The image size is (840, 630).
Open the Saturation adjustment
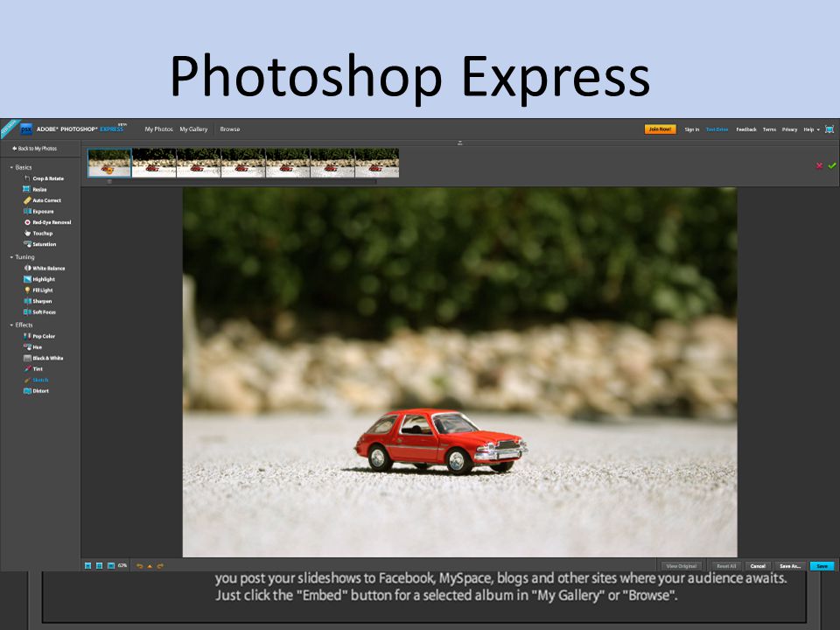(39, 244)
